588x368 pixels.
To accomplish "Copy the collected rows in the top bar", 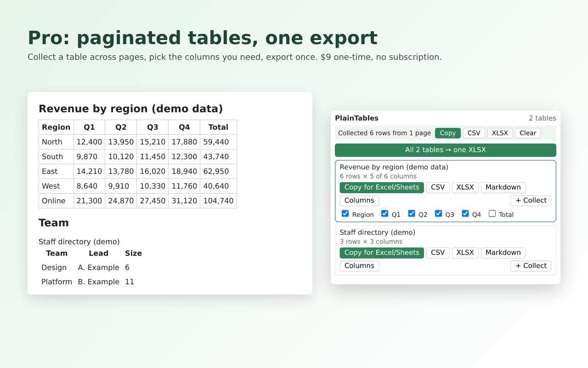I will pyautogui.click(x=448, y=133).
